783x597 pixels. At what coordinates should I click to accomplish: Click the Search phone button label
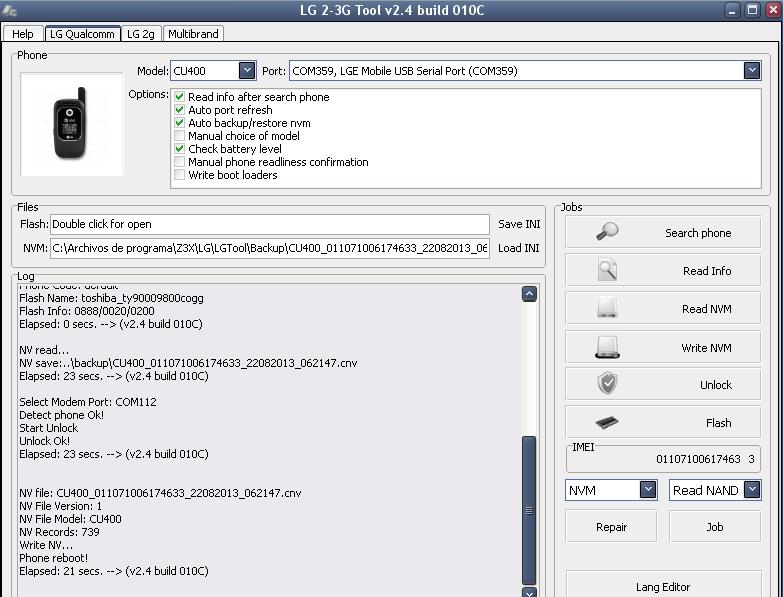(698, 233)
